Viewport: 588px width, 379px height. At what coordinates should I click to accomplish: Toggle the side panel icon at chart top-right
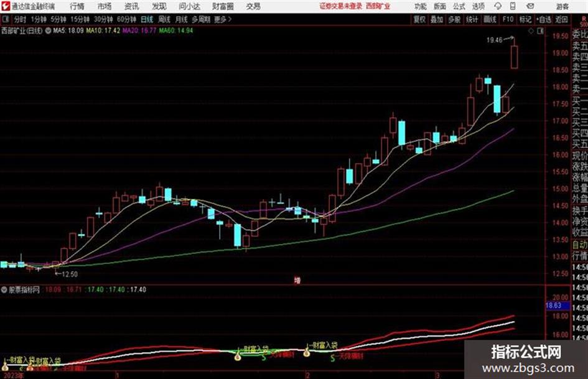[x=540, y=31]
